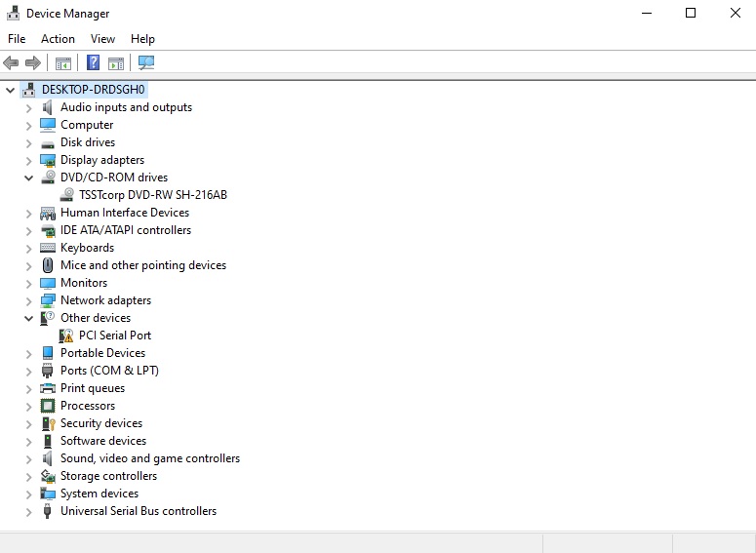Select the Other devices label
756x553 pixels.
pyautogui.click(x=96, y=318)
